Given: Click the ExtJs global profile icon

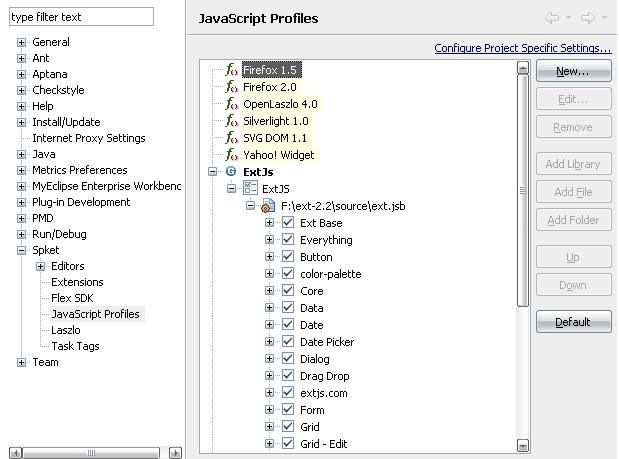Looking at the screenshot, I should point(231,172).
